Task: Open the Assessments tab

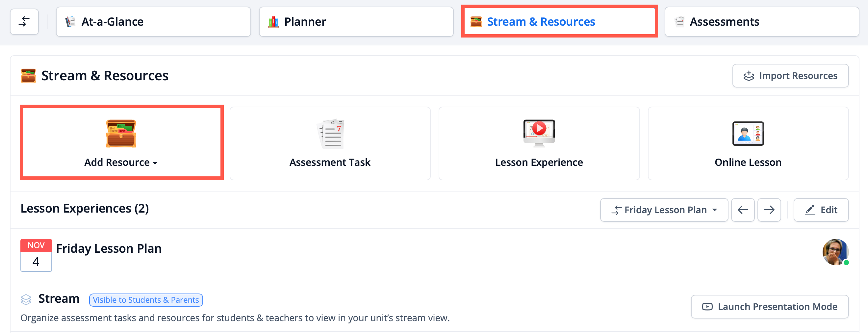Action: [x=761, y=22]
